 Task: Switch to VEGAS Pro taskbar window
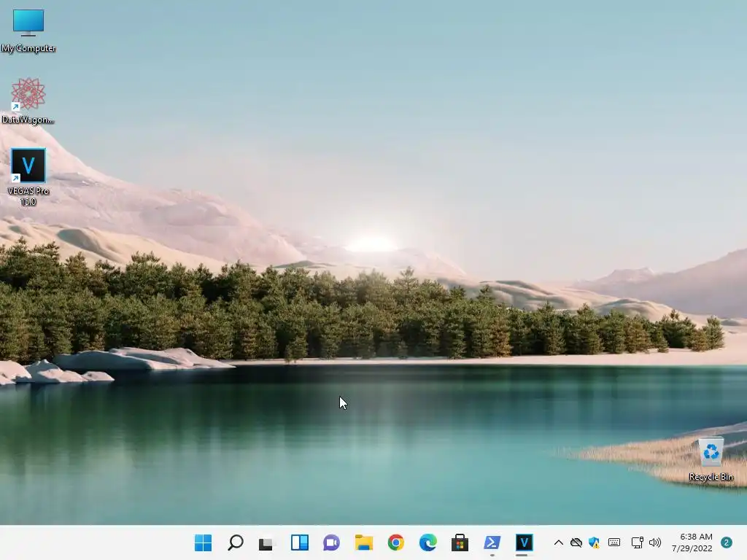[524, 542]
